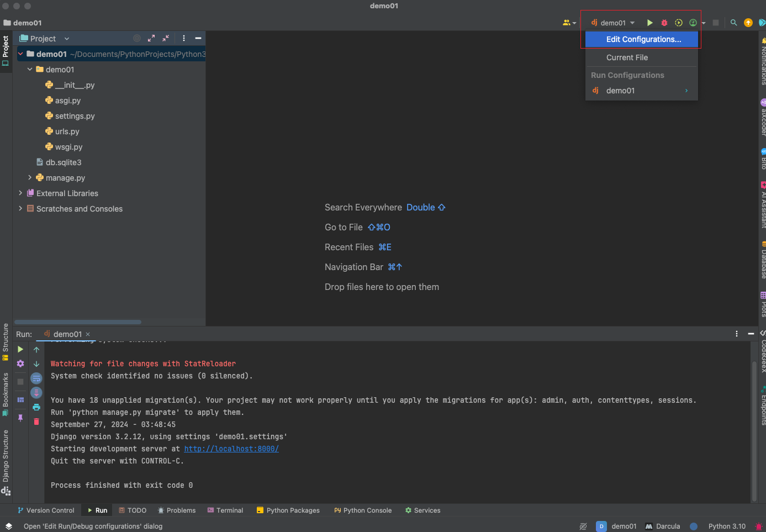This screenshot has width=766, height=532.
Task: Open demo01 submenu arrow in Run Configurations
Action: click(x=686, y=91)
